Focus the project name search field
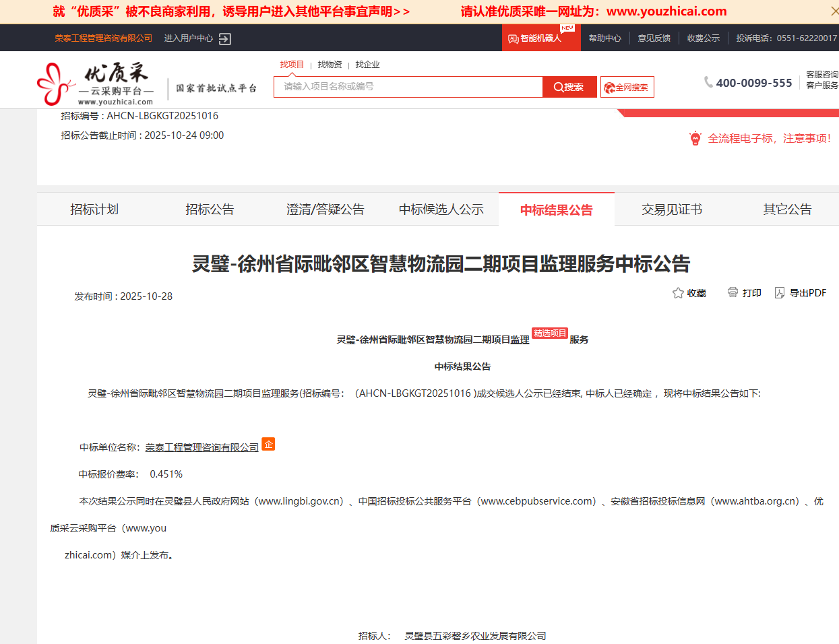 (x=408, y=87)
